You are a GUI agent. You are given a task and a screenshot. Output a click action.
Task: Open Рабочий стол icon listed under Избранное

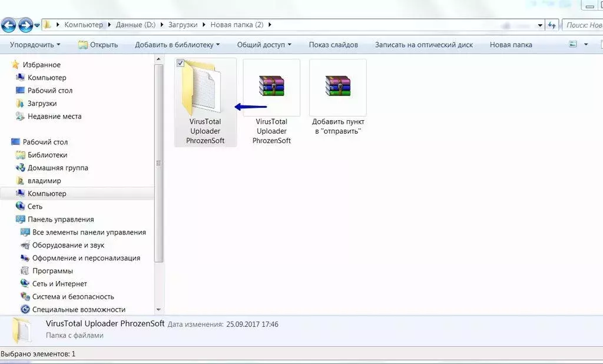[x=21, y=91]
